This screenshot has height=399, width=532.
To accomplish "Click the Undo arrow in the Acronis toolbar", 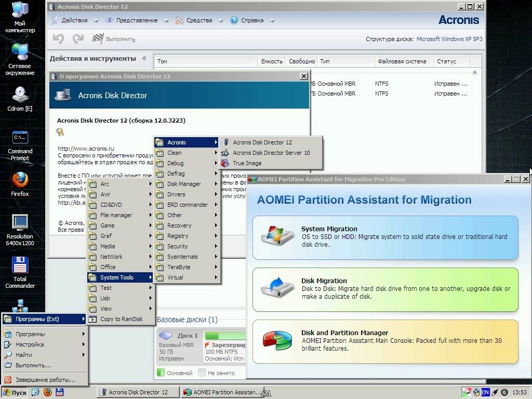I will pos(59,38).
